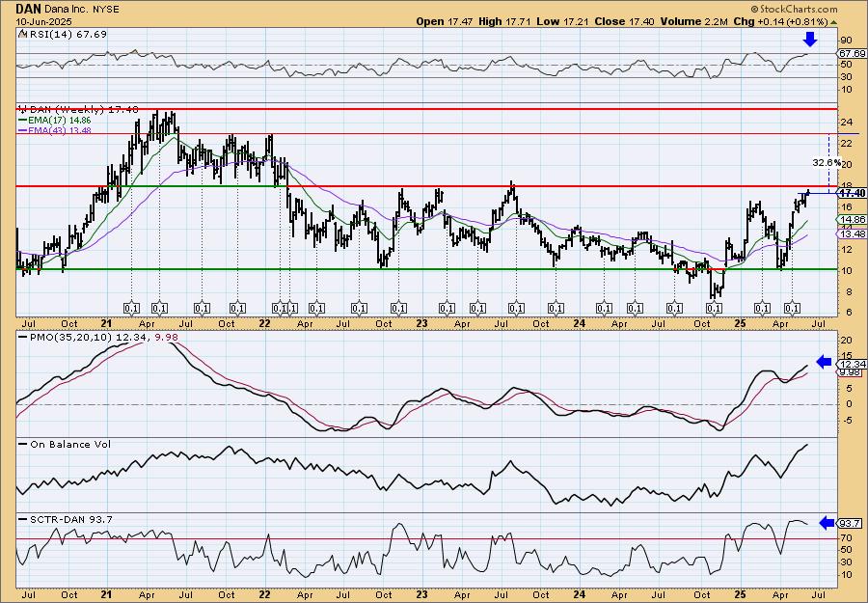
Task: Click the purple EMA(43) legend line
Action: [x=23, y=130]
